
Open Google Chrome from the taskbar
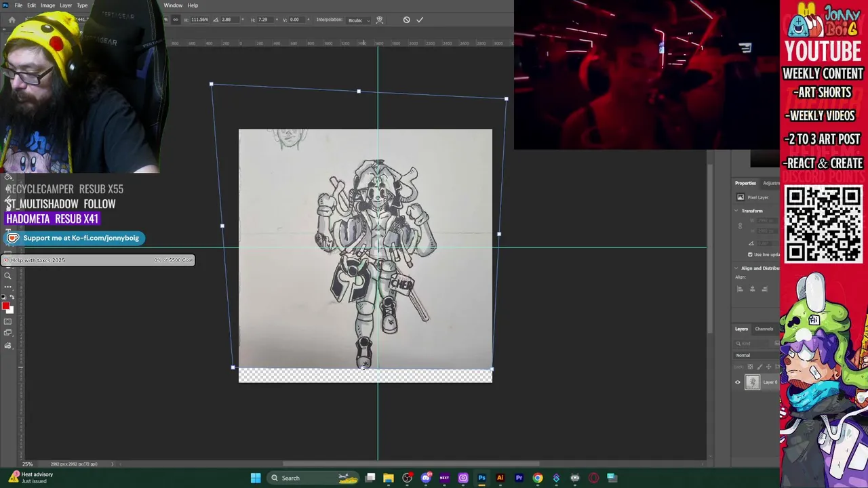click(538, 478)
